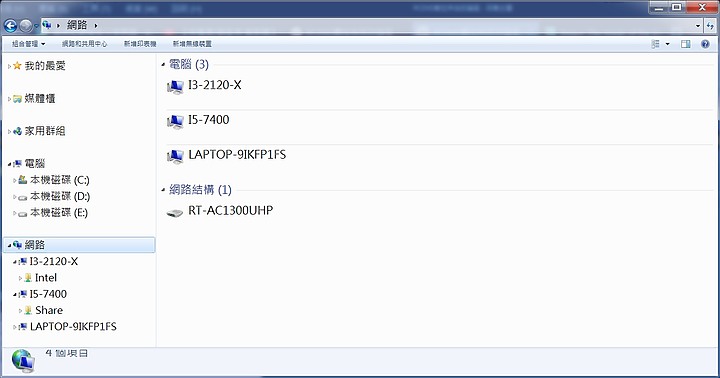Minimize the window
This screenshot has height=378, width=720.
click(x=659, y=7)
